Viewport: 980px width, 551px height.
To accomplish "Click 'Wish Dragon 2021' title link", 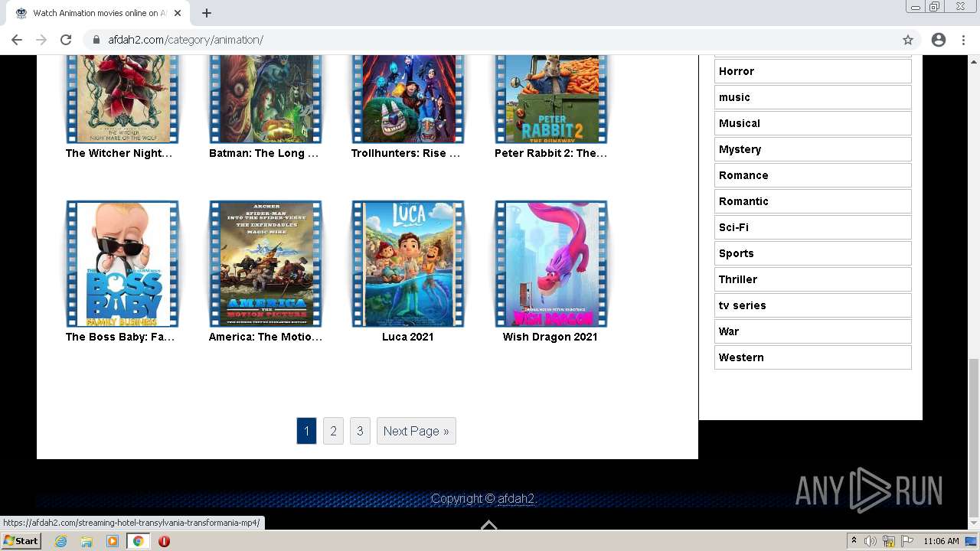I will 550,337.
